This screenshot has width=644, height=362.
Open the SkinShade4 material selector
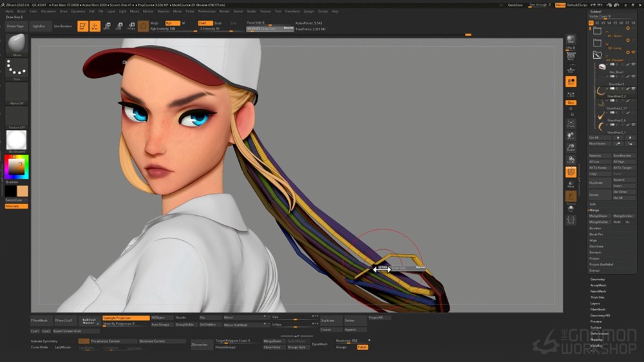pos(17,141)
